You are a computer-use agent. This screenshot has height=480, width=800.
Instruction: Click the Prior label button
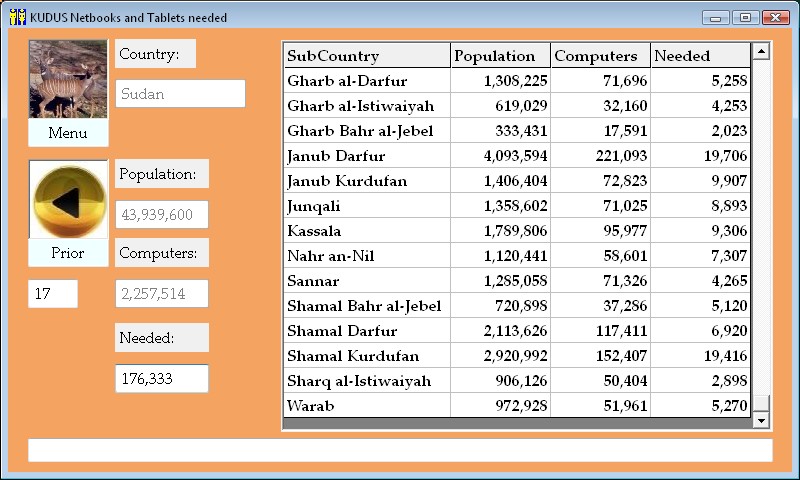click(x=68, y=253)
